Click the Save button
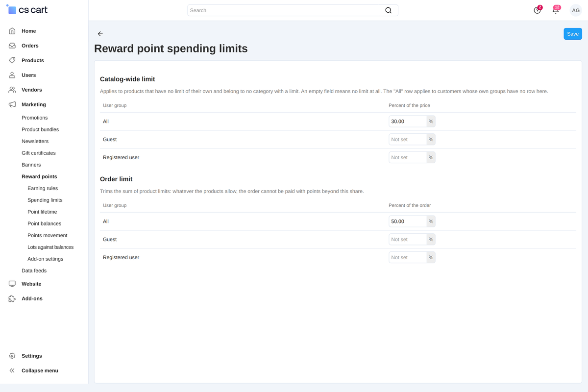The width and height of the screenshot is (588, 392). [x=573, y=34]
